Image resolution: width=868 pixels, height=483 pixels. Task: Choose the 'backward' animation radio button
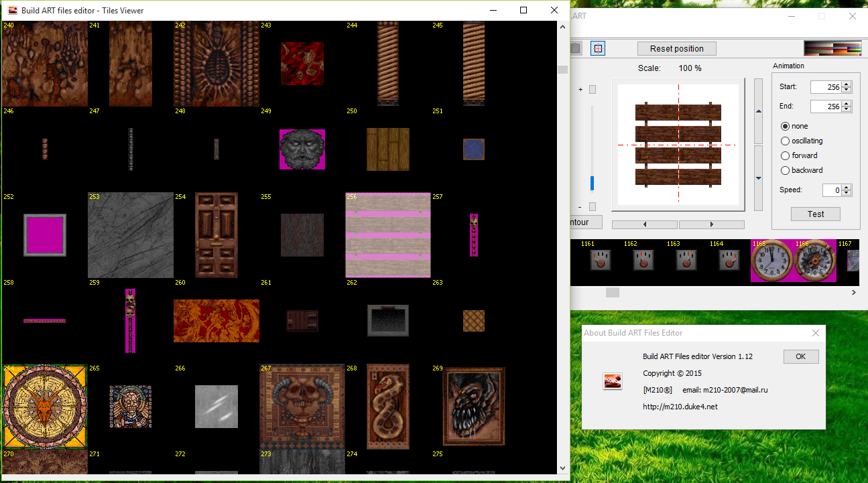click(x=785, y=170)
